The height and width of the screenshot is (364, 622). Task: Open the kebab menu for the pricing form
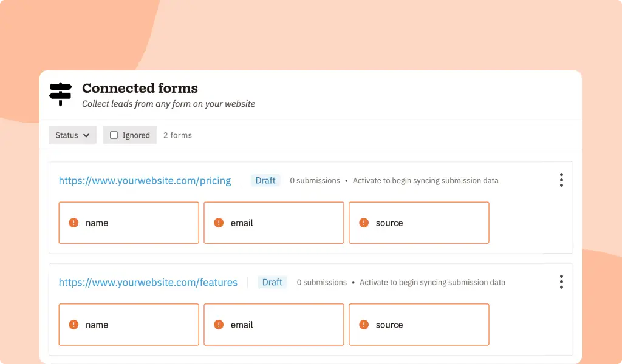[561, 180]
